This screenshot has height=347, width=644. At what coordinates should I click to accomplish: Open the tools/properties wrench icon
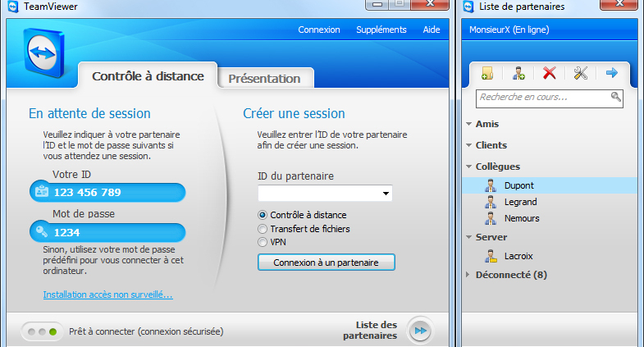[x=580, y=73]
